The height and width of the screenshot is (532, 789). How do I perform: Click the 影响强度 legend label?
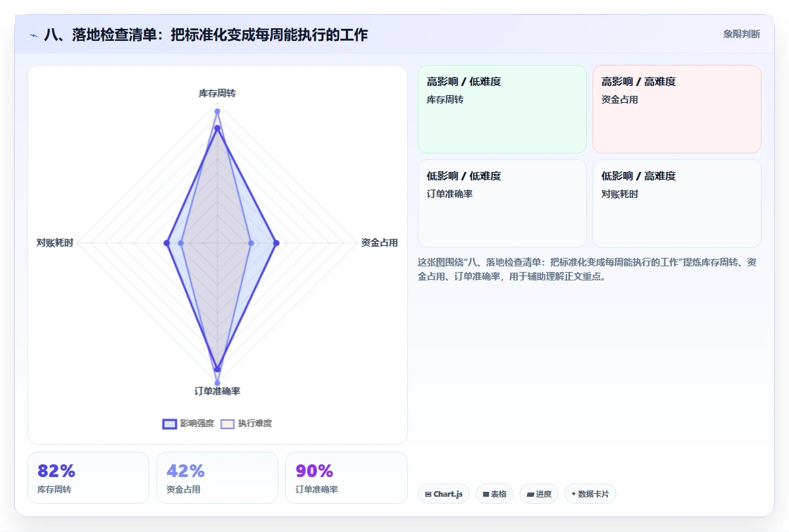tap(197, 423)
